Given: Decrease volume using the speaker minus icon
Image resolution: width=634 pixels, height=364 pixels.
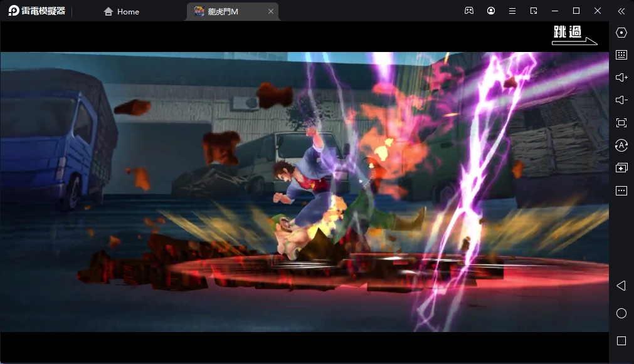Looking at the screenshot, I should pyautogui.click(x=621, y=100).
